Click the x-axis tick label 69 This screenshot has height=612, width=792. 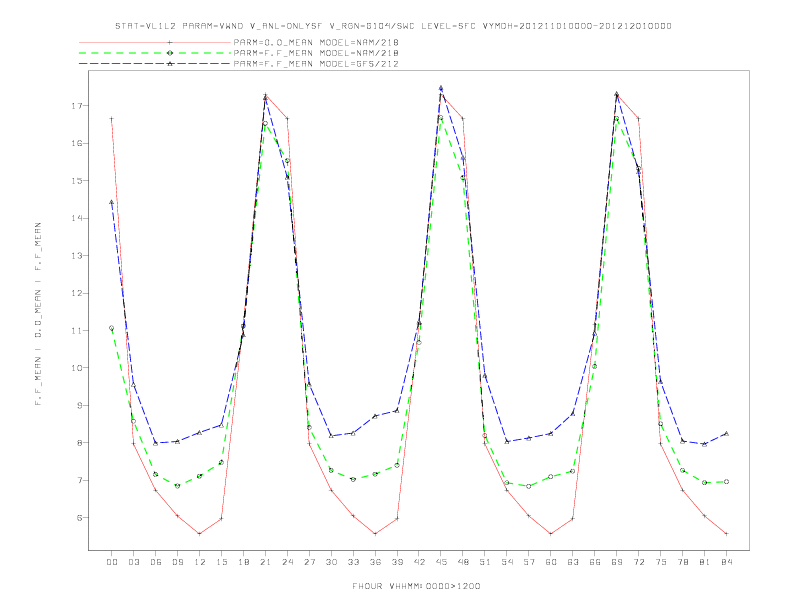tap(617, 562)
